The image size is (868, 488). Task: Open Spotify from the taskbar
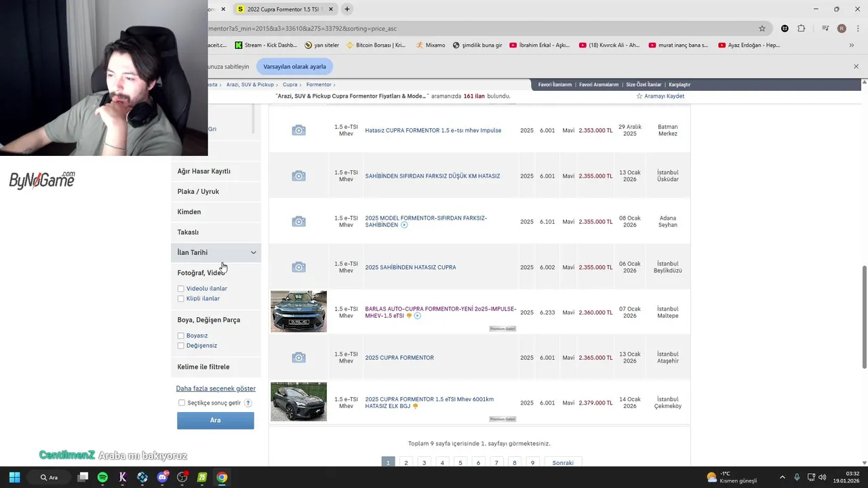pos(102,477)
